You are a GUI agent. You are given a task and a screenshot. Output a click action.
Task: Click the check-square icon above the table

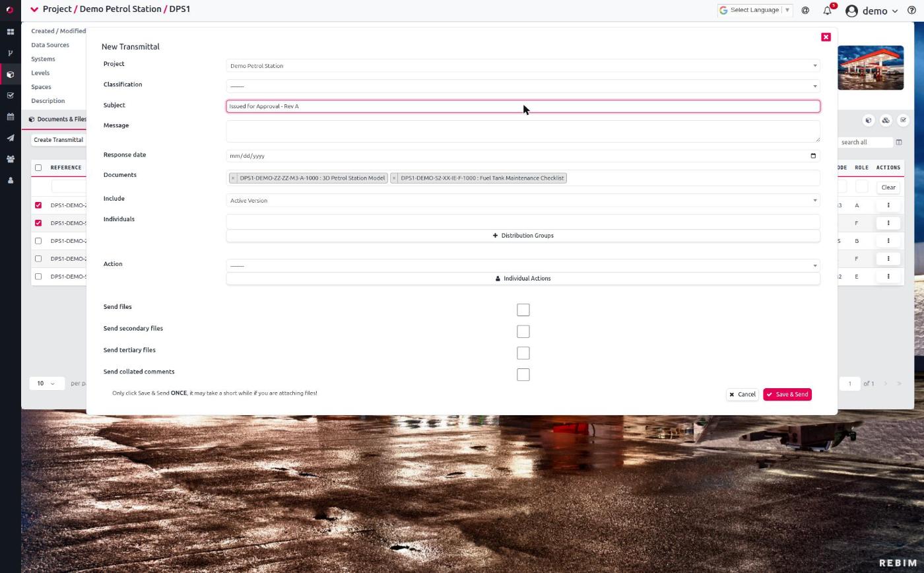903,120
